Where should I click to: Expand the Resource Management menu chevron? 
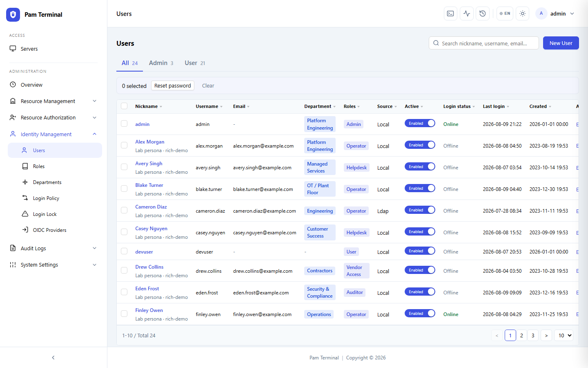coord(94,101)
